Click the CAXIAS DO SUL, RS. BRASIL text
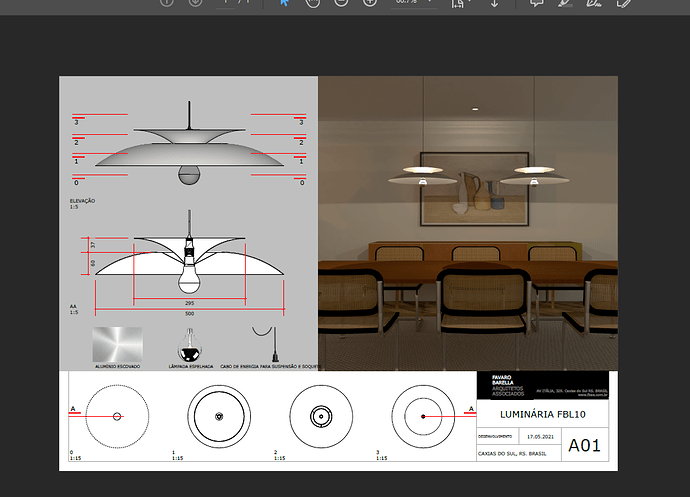690x497 pixels. pyautogui.click(x=512, y=453)
